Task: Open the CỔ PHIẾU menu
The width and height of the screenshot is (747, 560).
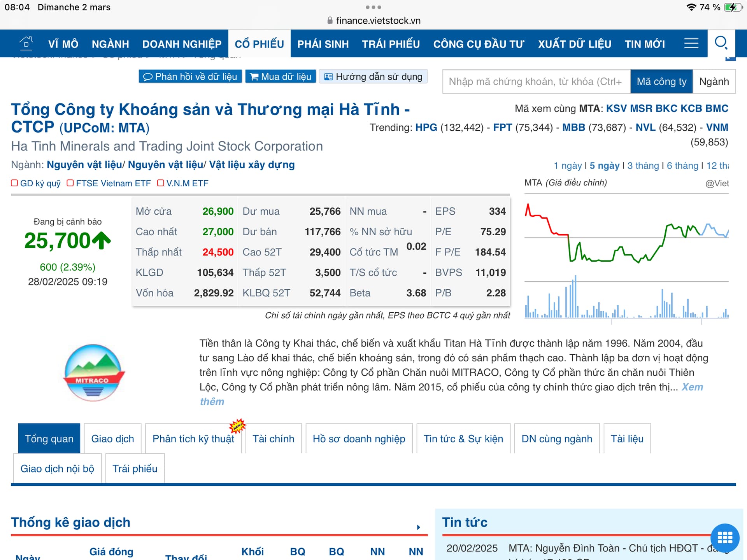Action: click(x=259, y=44)
